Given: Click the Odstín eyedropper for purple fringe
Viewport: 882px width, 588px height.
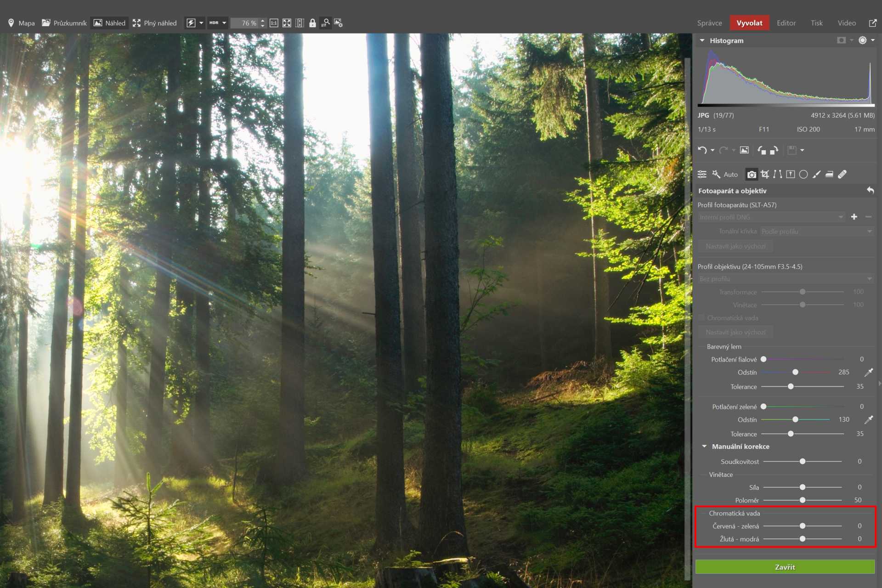Looking at the screenshot, I should [869, 372].
